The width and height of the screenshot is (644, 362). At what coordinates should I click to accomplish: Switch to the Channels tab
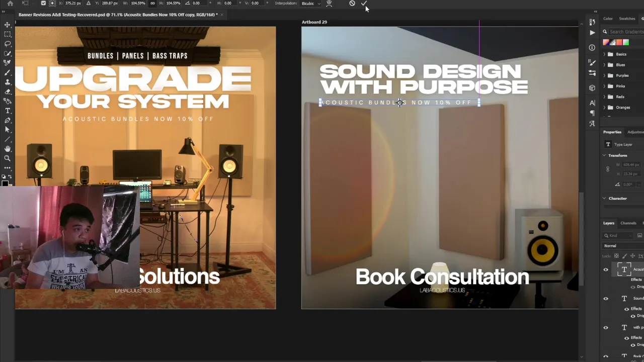(628, 223)
